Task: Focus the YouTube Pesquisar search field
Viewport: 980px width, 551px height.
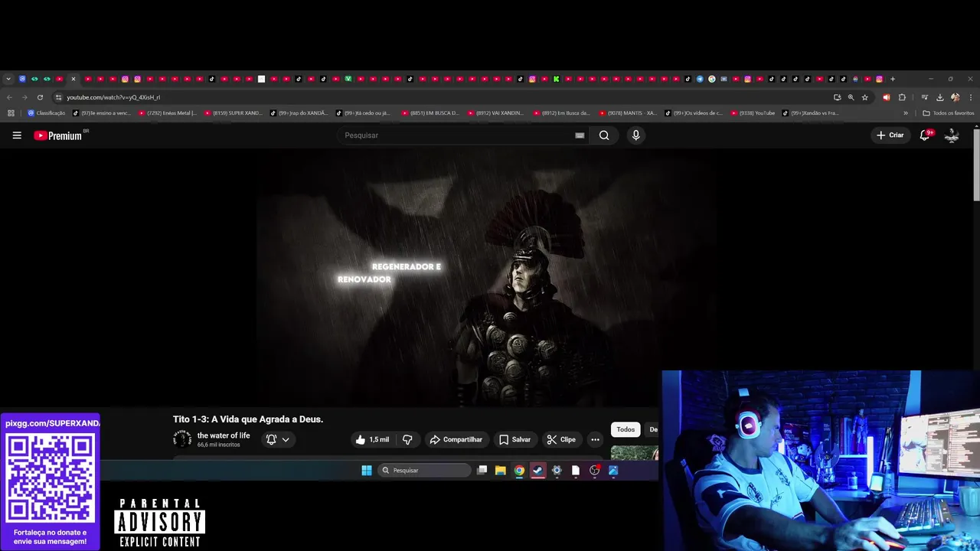Action: (x=456, y=135)
